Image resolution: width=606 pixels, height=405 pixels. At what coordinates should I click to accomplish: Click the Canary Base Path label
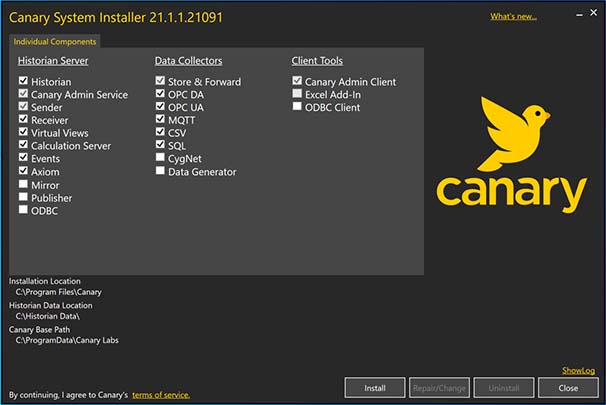click(39, 330)
